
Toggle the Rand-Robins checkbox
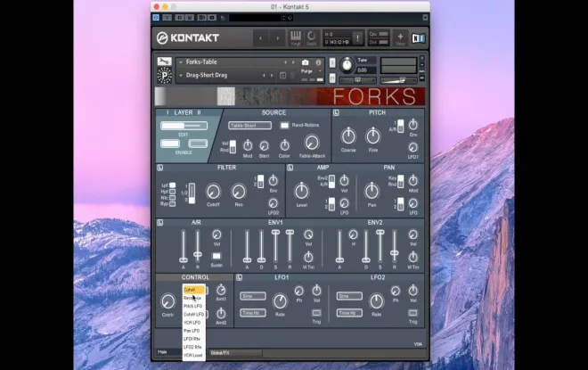coord(284,126)
